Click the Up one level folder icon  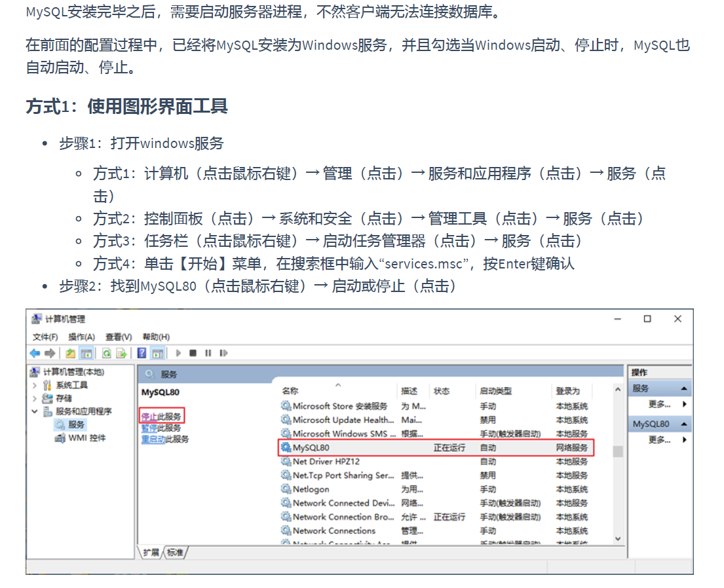click(x=70, y=353)
